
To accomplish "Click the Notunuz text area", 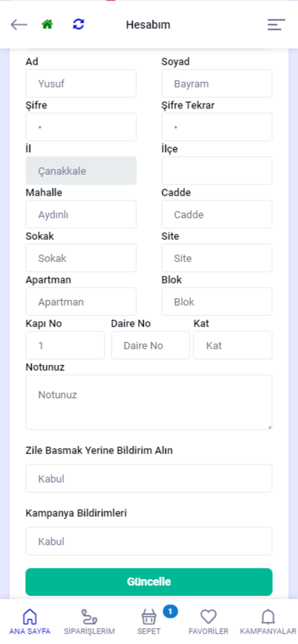I will [x=149, y=402].
